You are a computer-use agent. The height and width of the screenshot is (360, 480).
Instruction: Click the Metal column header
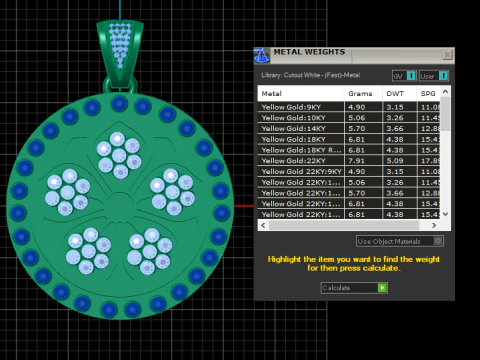pos(301,94)
